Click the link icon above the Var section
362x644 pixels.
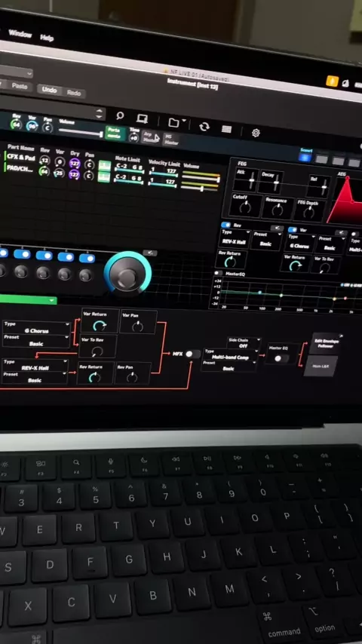[341, 232]
